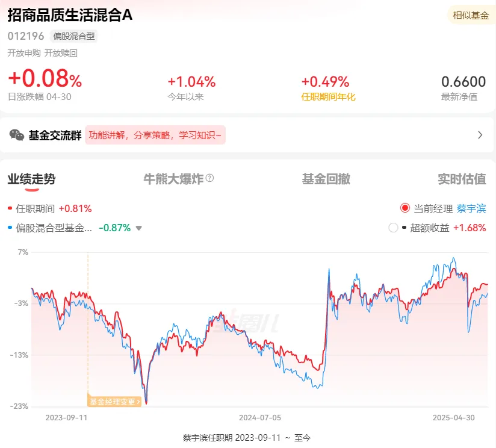Switch to the 业绩走势 tab
496x448 pixels.
pos(31,179)
